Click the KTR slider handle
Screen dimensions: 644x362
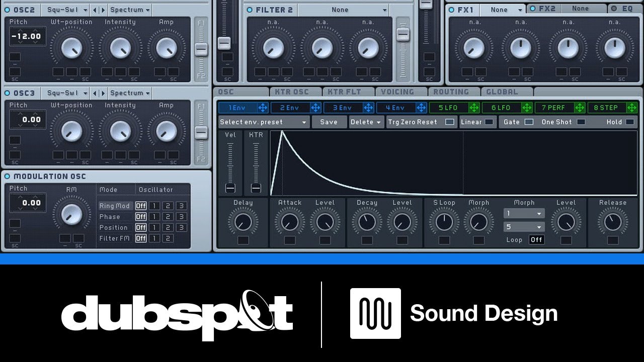click(x=256, y=188)
